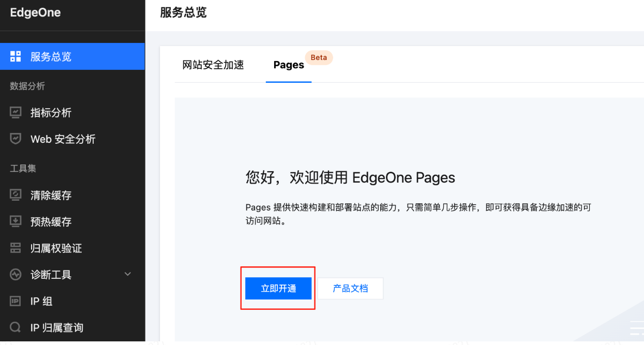
Task: Go to 清除缓存 menu item
Action: pyautogui.click(x=72, y=195)
